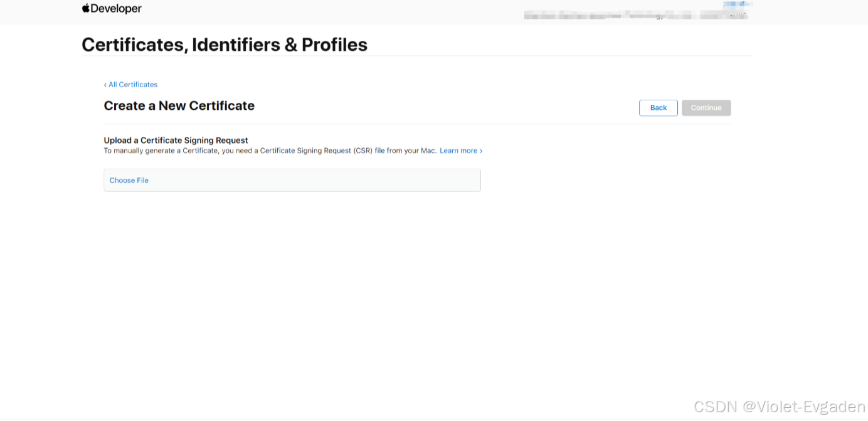Click the Developer wordmark in header
868x421 pixels.
click(x=116, y=9)
